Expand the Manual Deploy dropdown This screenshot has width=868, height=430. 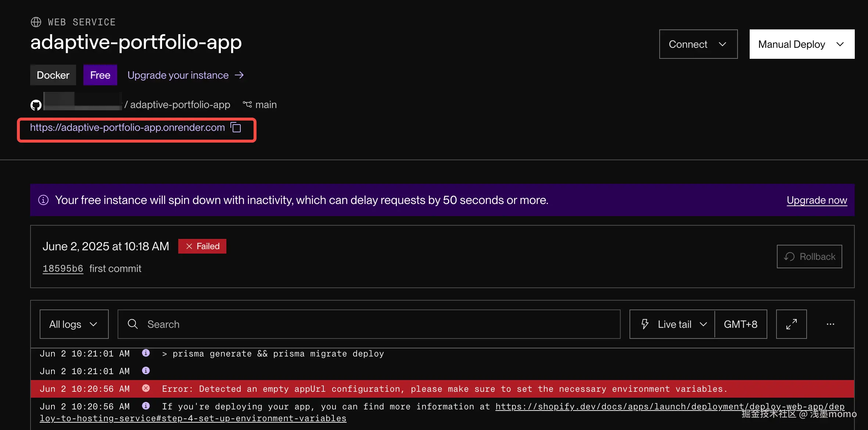coord(801,44)
